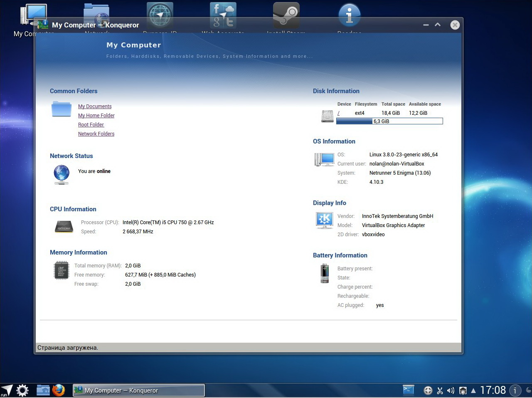
Task: Click the KDE version 4.10.3 text
Action: pos(377,182)
